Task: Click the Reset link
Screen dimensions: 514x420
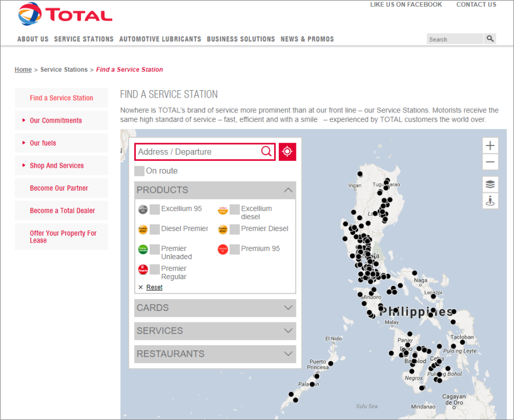Action: (x=154, y=287)
